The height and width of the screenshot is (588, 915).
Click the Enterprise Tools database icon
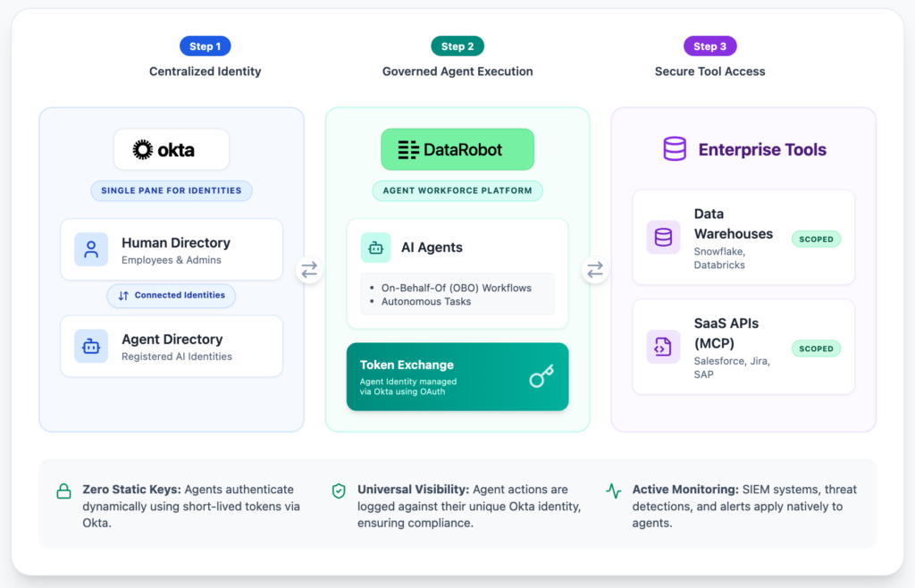pos(675,149)
